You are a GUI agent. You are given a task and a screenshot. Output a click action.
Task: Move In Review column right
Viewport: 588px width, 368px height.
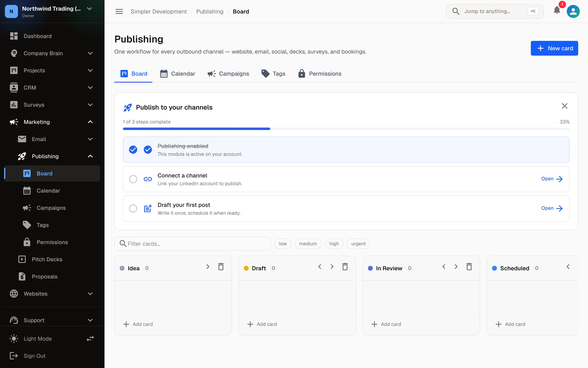[456, 267]
